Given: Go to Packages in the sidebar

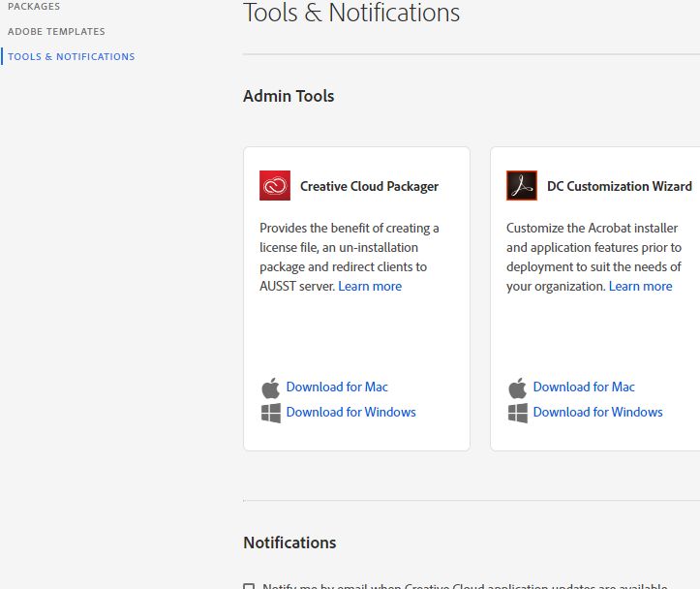Looking at the screenshot, I should point(34,6).
